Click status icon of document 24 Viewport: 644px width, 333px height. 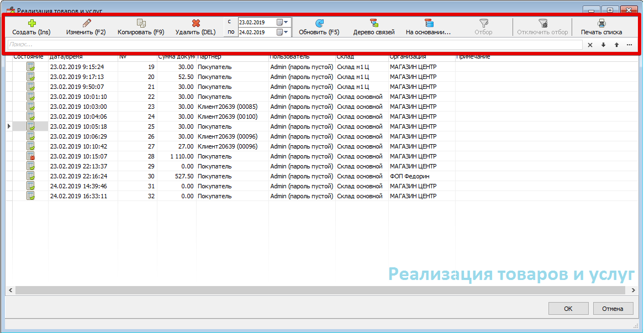pos(30,116)
